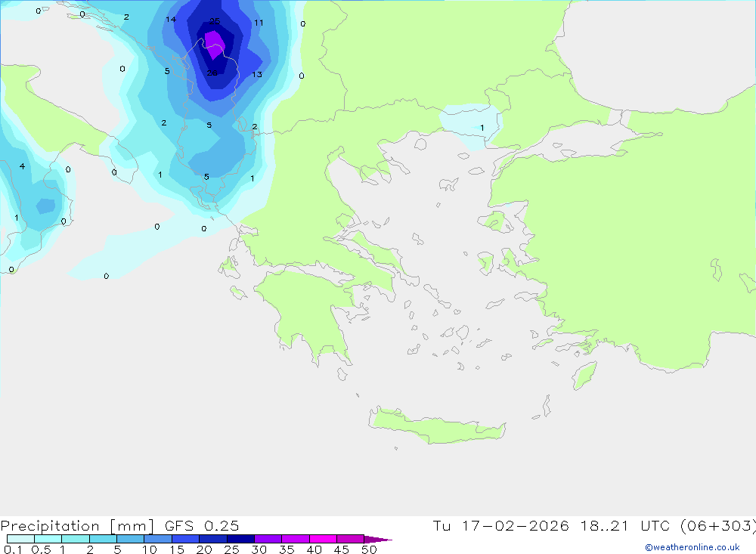Click the '0.1' legend scale label

point(13,549)
